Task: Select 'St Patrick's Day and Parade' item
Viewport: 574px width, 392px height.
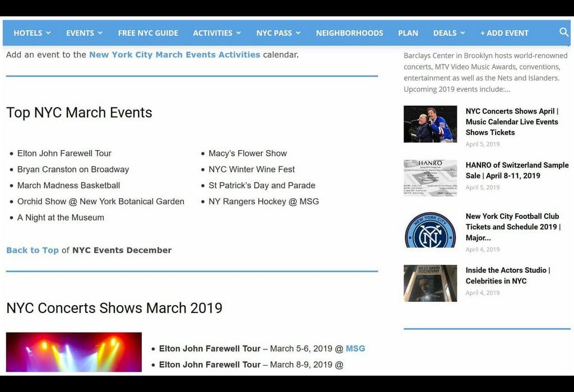Action: 262,185
